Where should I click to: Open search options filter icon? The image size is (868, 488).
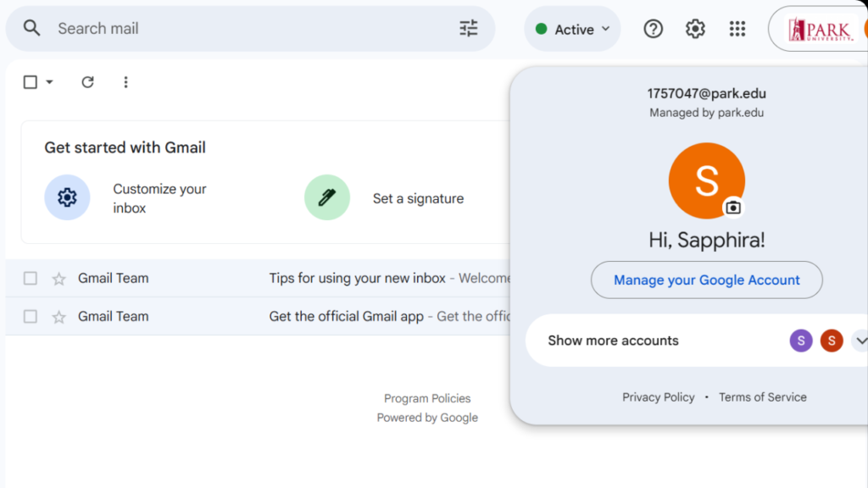[467, 28]
